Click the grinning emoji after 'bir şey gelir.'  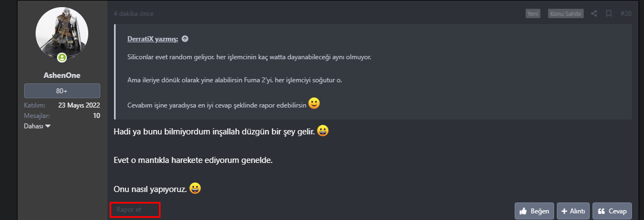pyautogui.click(x=323, y=132)
